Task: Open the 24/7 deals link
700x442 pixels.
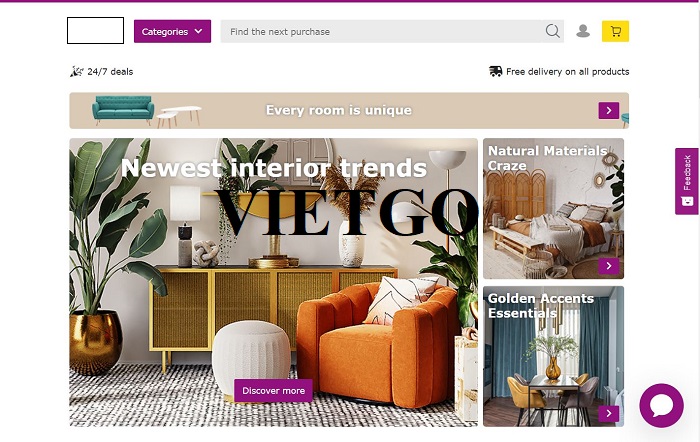Action: coord(110,71)
